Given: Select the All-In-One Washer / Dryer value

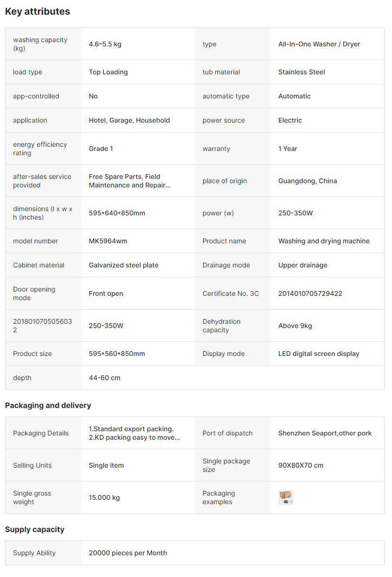Looking at the screenshot, I should pyautogui.click(x=319, y=44).
